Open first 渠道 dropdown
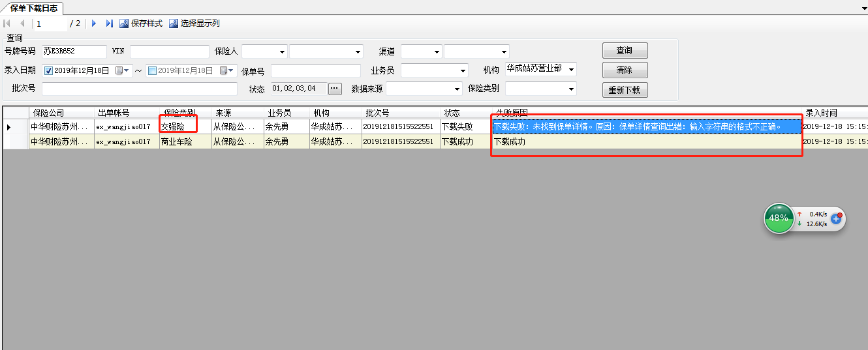This screenshot has height=350, width=868. tap(436, 51)
